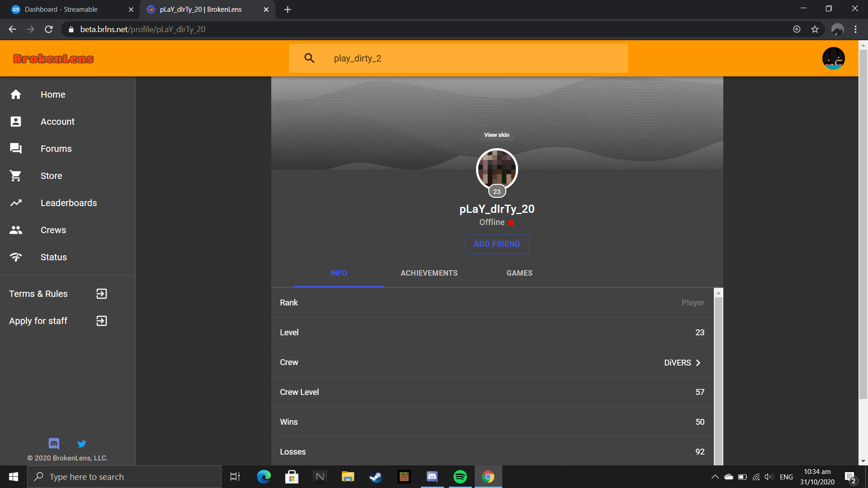
Task: Click the search magnifier icon
Action: 309,58
